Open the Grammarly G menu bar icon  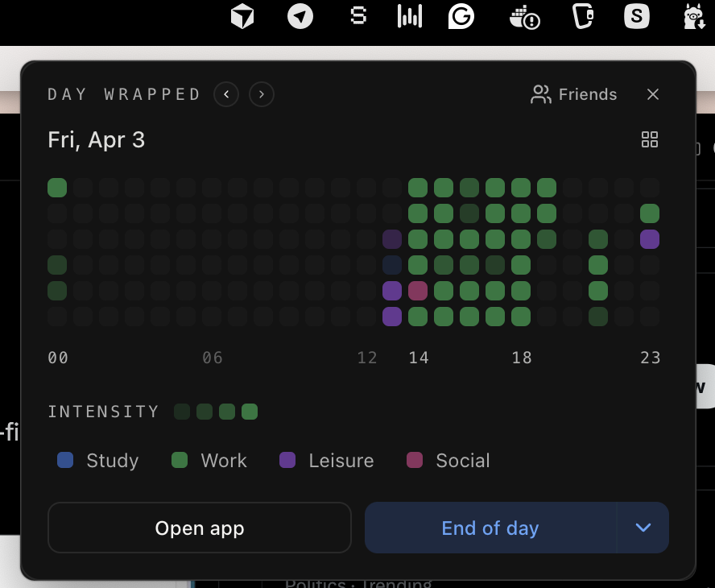pos(461,16)
